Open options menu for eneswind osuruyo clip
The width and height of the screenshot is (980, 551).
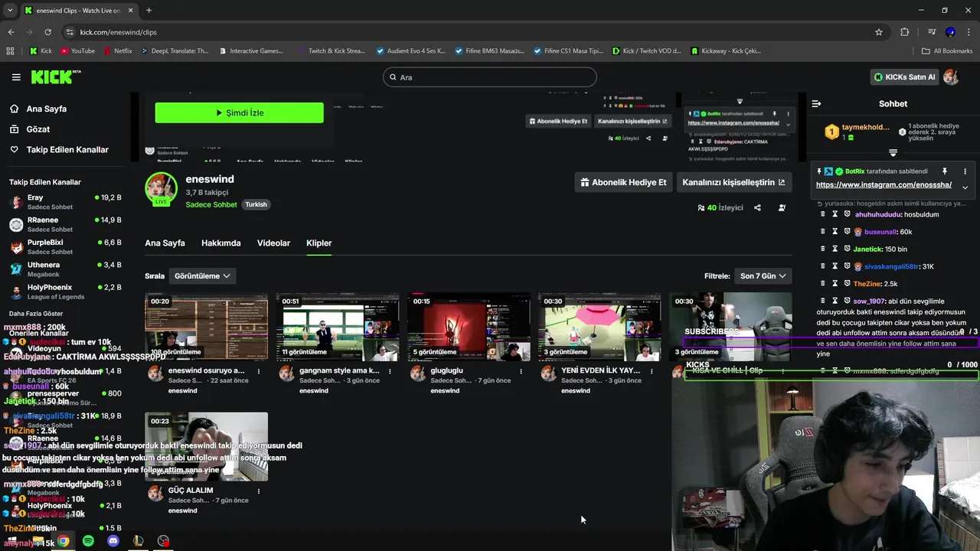(x=259, y=371)
